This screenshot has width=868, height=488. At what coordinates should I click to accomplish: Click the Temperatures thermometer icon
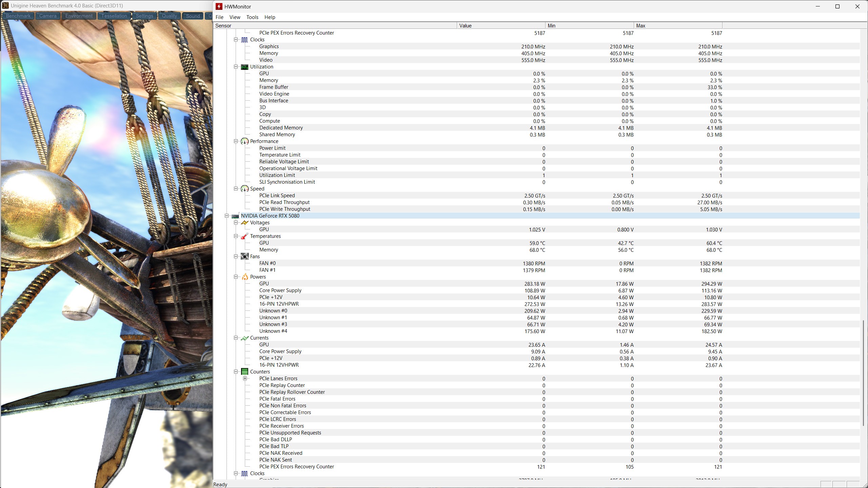point(244,236)
